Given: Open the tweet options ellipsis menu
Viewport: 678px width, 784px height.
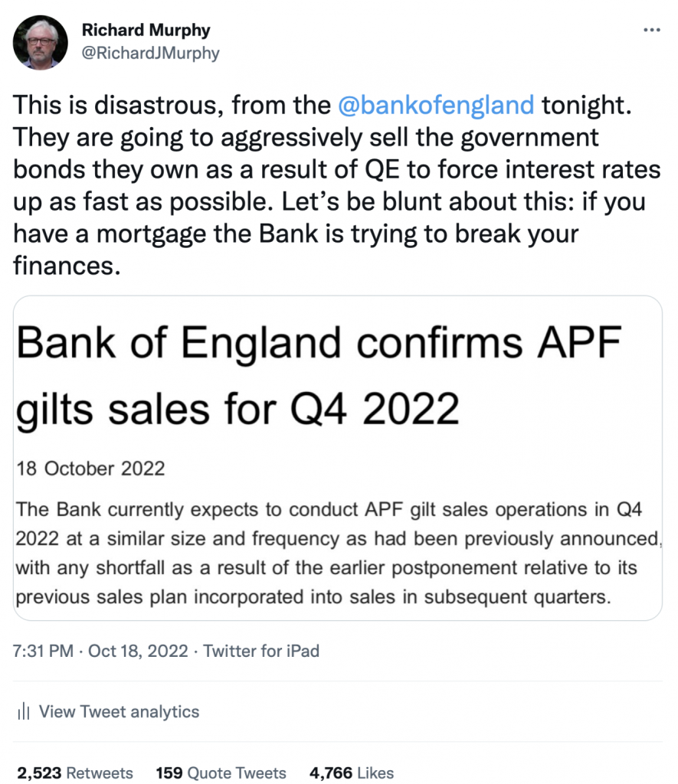Looking at the screenshot, I should tap(652, 29).
